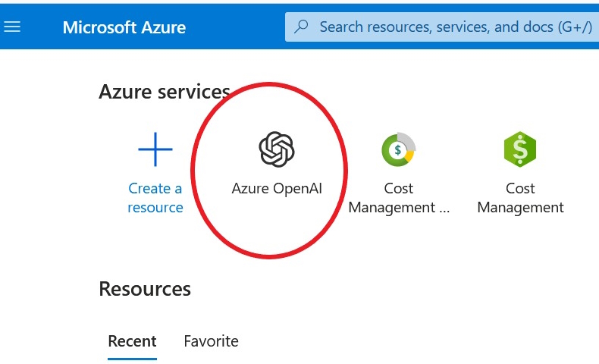Click the blue underline beneath Recent
Screen dimensions: 599x364
coord(132,358)
